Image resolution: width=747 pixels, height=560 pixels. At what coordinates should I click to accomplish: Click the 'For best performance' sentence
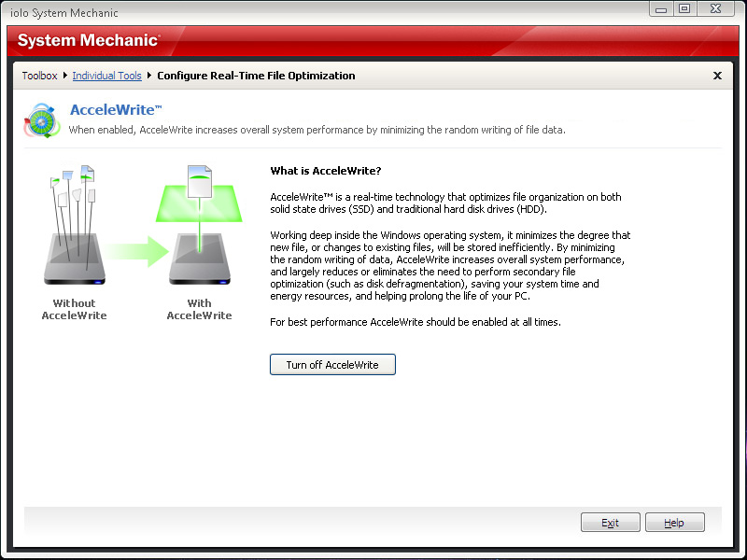coord(416,322)
